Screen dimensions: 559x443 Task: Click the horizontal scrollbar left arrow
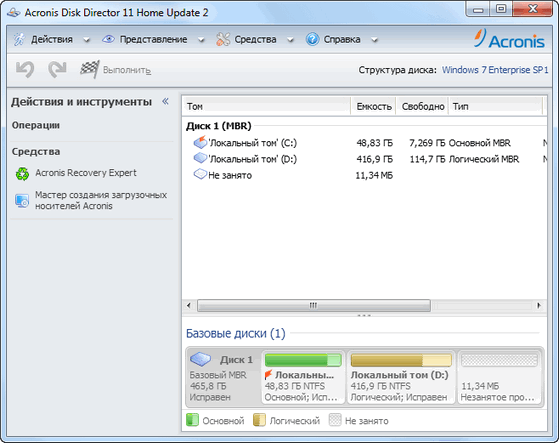pyautogui.click(x=189, y=305)
